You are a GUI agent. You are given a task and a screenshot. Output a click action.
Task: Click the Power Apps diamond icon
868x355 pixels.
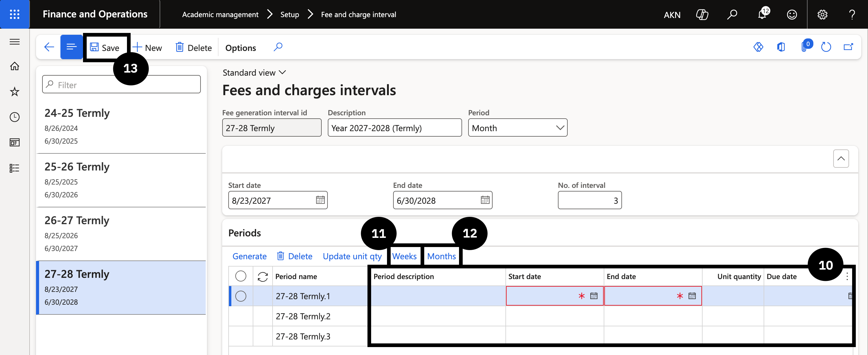click(x=758, y=47)
